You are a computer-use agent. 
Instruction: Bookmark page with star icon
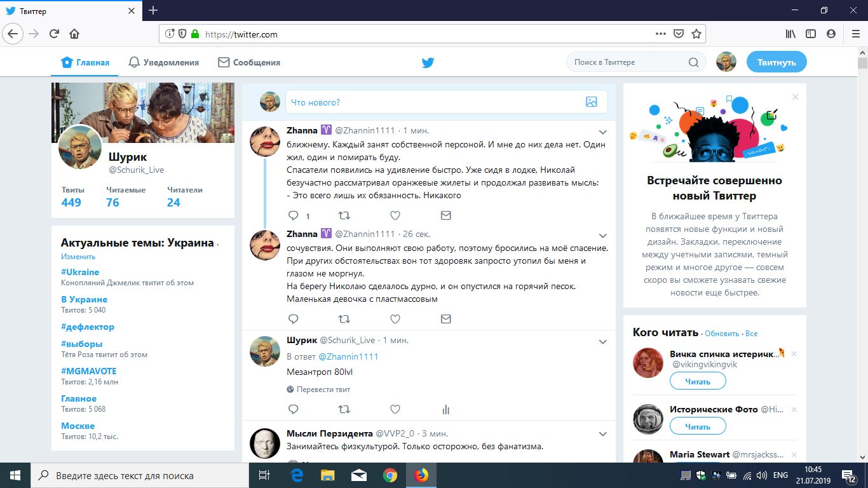click(696, 34)
